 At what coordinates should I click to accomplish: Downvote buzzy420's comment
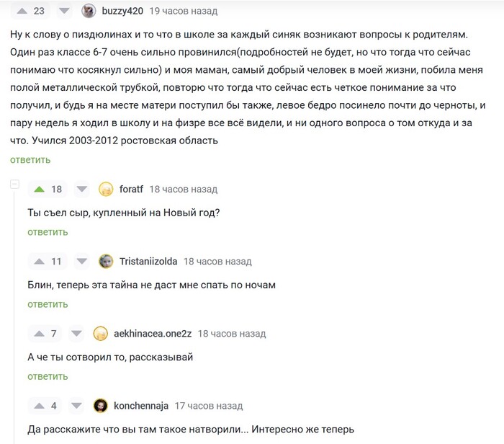pyautogui.click(x=64, y=11)
